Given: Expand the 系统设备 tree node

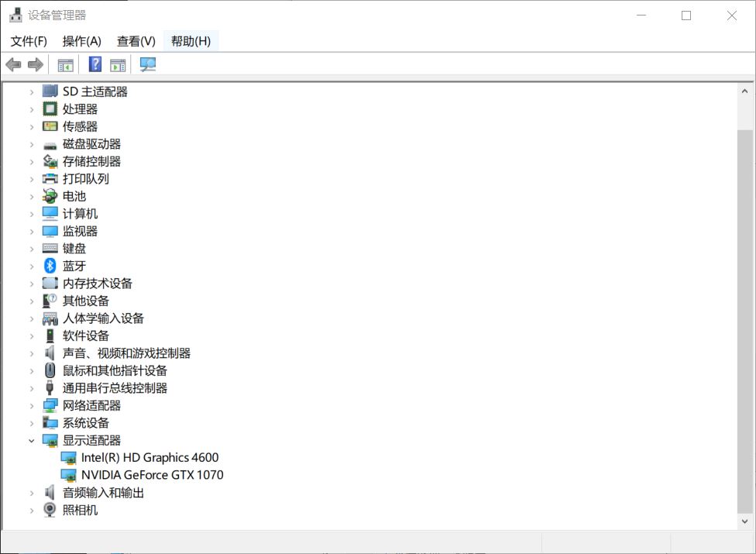Looking at the screenshot, I should click(31, 423).
